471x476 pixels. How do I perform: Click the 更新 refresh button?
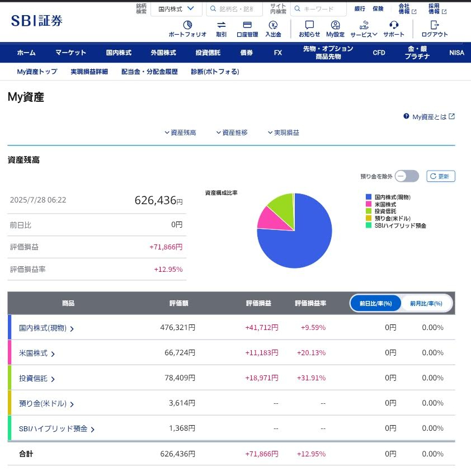coord(441,176)
